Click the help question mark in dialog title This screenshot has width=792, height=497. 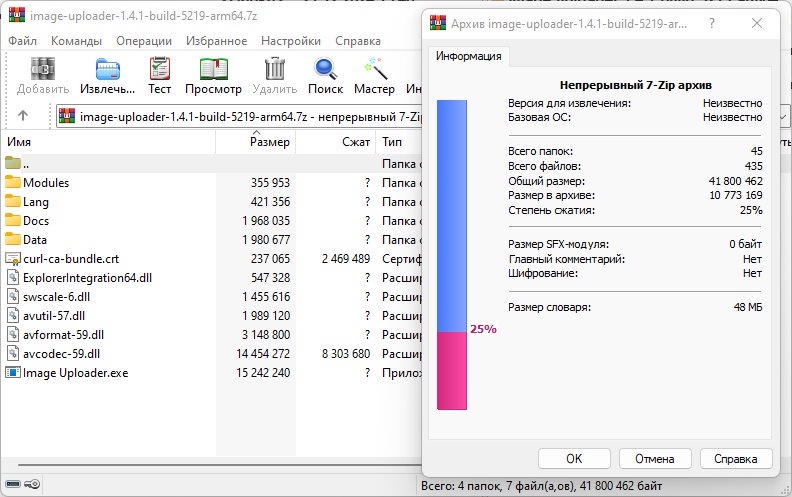pyautogui.click(x=712, y=23)
